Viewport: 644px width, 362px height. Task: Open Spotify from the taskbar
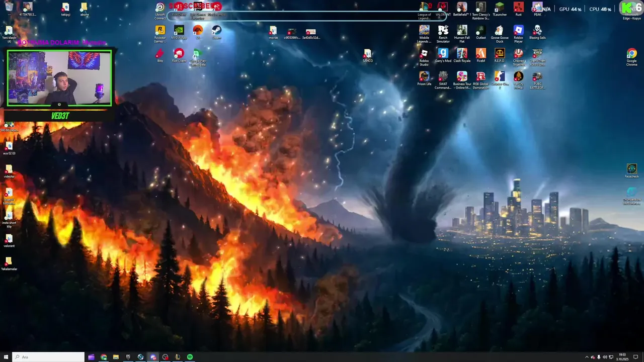pyautogui.click(x=190, y=357)
